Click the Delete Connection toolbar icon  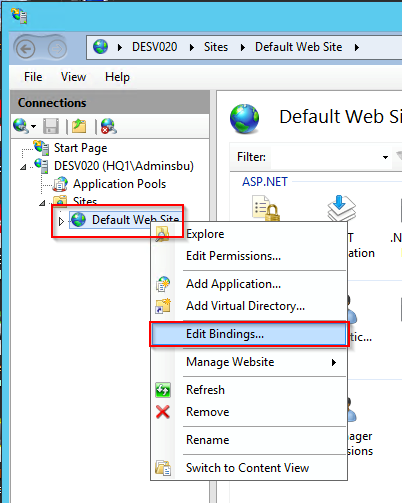tap(108, 126)
